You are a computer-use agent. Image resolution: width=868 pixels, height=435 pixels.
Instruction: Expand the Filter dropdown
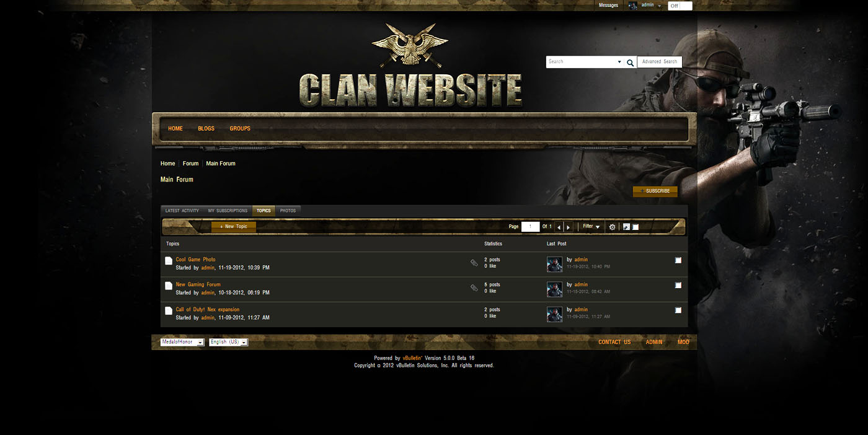591,227
